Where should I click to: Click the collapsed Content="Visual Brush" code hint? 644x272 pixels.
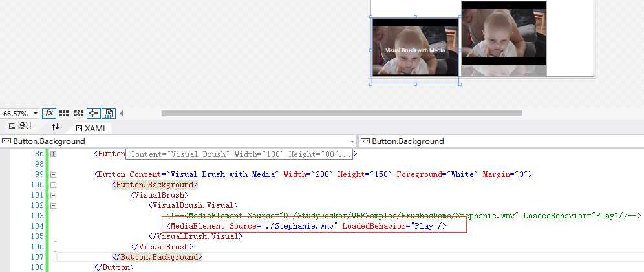(x=239, y=154)
